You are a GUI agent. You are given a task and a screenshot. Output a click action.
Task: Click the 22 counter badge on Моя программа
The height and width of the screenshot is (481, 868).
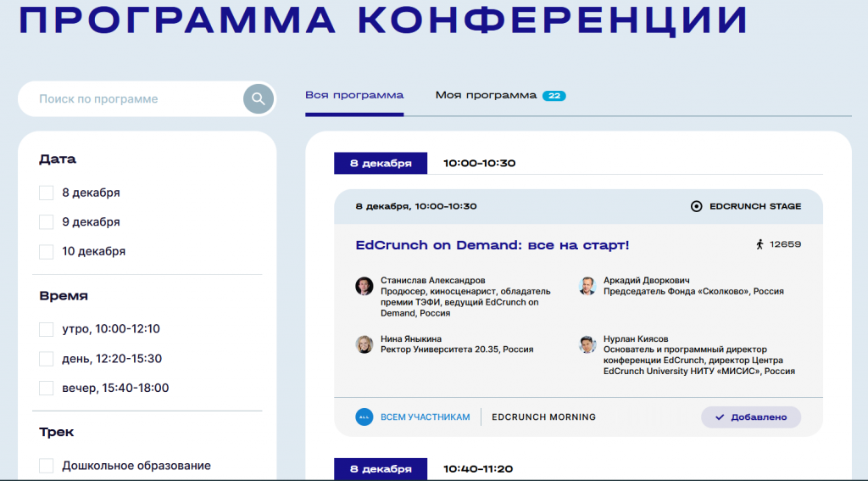[x=554, y=96]
